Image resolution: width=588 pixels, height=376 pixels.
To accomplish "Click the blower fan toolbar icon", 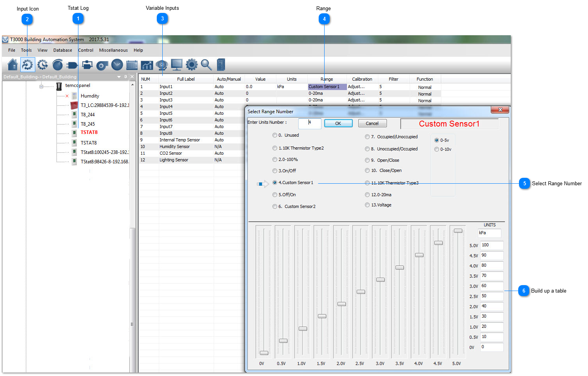I will click(102, 65).
